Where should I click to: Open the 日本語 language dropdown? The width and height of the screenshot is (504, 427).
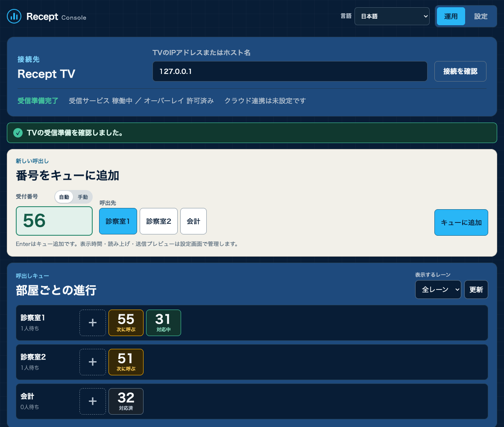tap(392, 16)
